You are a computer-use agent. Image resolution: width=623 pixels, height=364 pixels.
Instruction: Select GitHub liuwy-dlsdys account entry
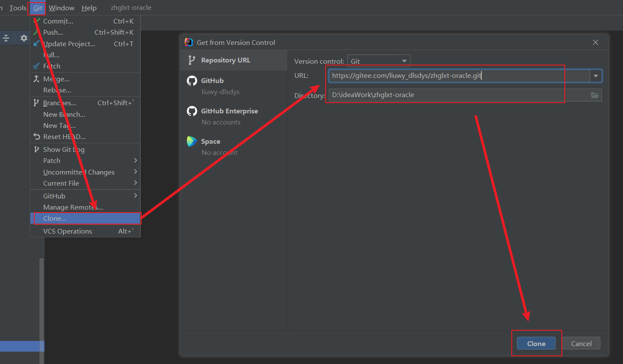click(234, 86)
